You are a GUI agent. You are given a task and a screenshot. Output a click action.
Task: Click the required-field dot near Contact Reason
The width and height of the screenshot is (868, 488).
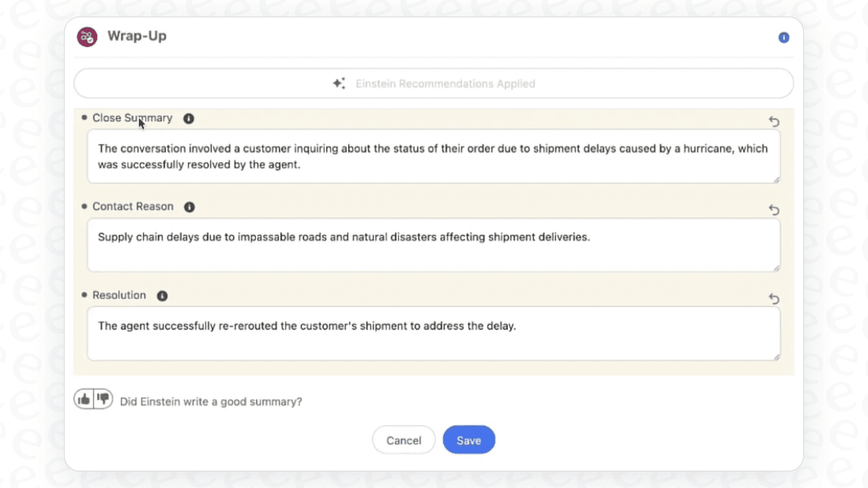(x=84, y=207)
